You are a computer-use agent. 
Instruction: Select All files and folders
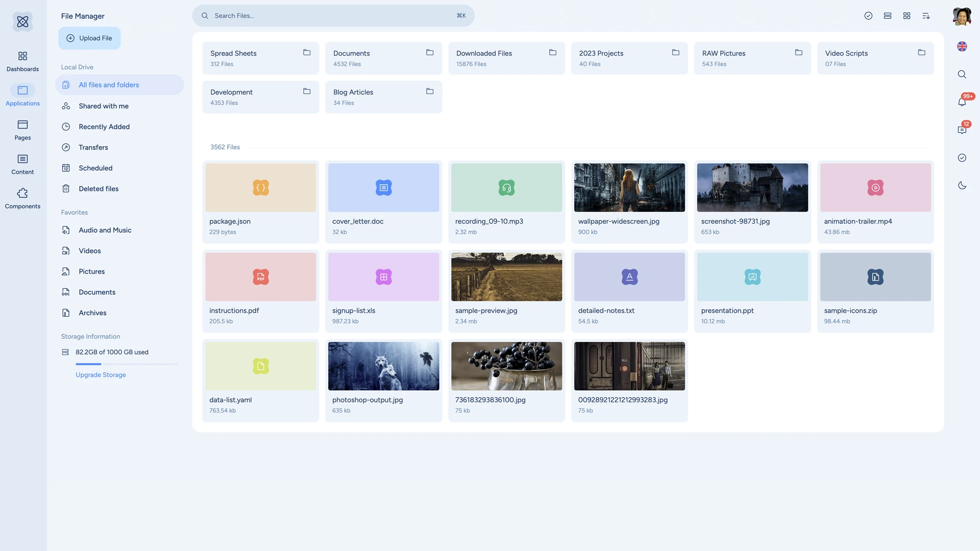click(119, 85)
